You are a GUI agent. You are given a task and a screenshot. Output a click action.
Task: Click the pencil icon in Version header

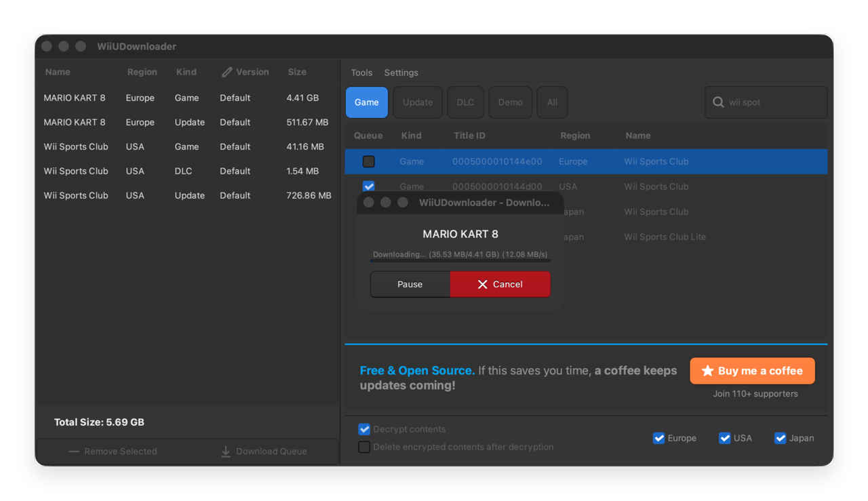point(227,72)
